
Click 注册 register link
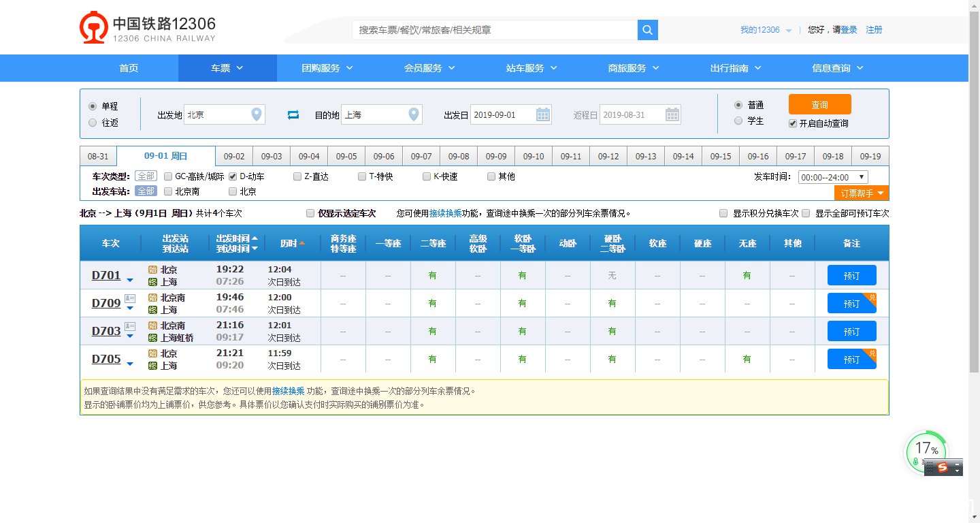click(874, 30)
